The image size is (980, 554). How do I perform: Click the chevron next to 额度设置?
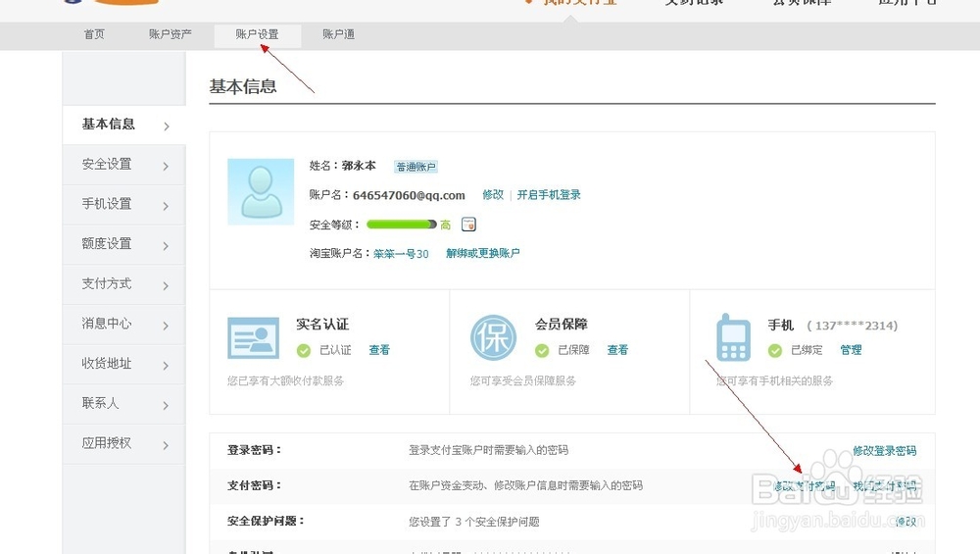pos(167,246)
